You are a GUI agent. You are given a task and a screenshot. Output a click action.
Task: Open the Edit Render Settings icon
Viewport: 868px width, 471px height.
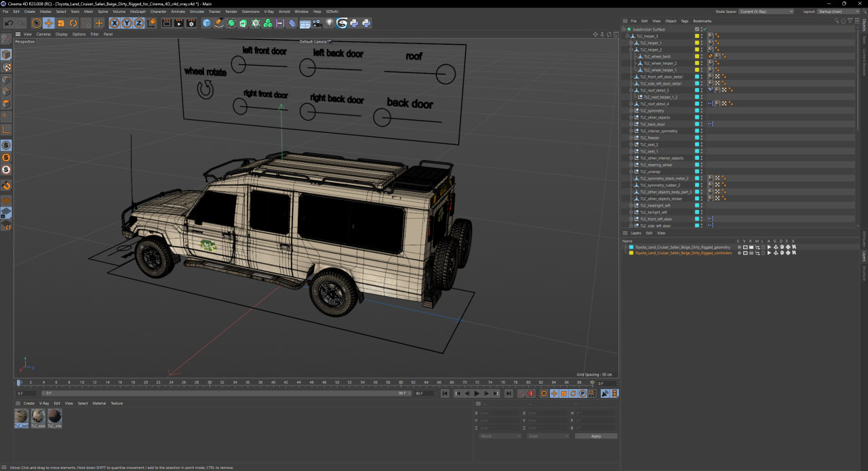(x=191, y=23)
